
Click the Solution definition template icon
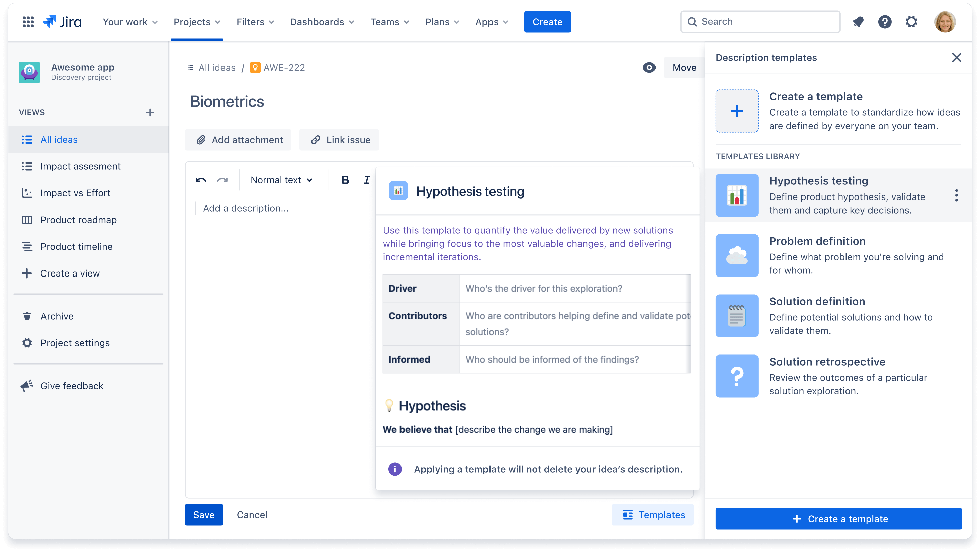pyautogui.click(x=737, y=316)
